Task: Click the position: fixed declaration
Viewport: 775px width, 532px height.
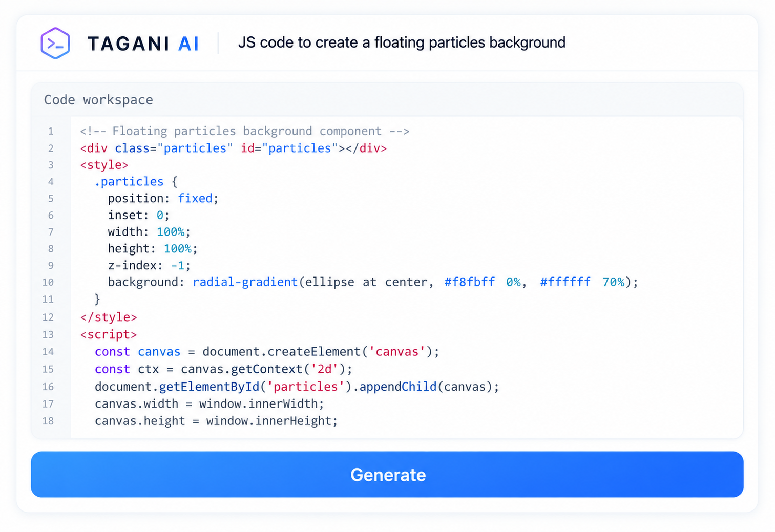Action: pos(163,198)
